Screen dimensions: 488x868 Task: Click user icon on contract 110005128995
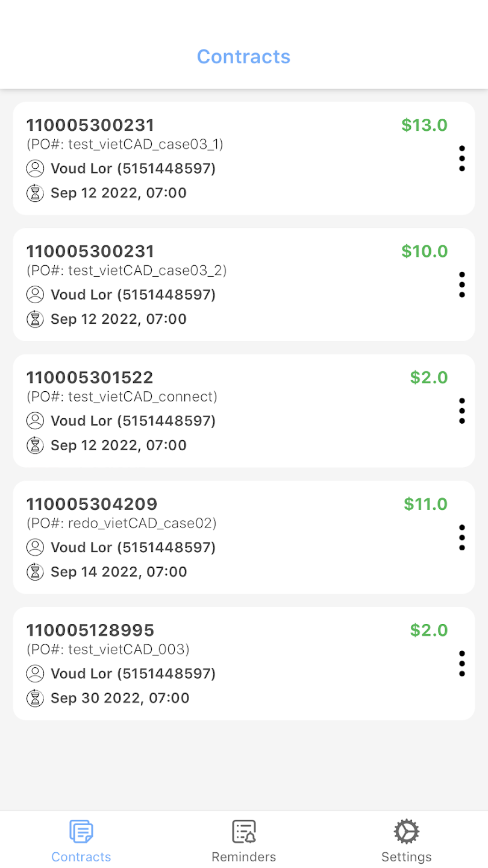coord(36,673)
